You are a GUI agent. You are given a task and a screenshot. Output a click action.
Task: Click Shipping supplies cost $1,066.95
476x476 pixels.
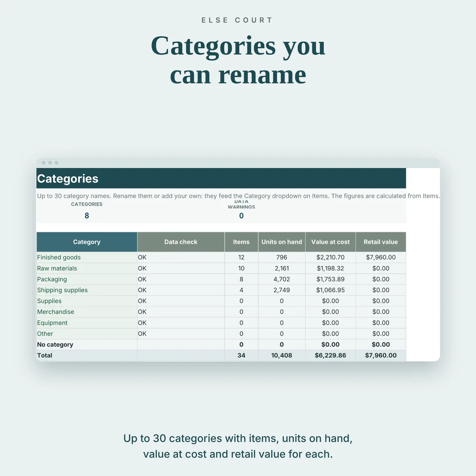coord(330,290)
